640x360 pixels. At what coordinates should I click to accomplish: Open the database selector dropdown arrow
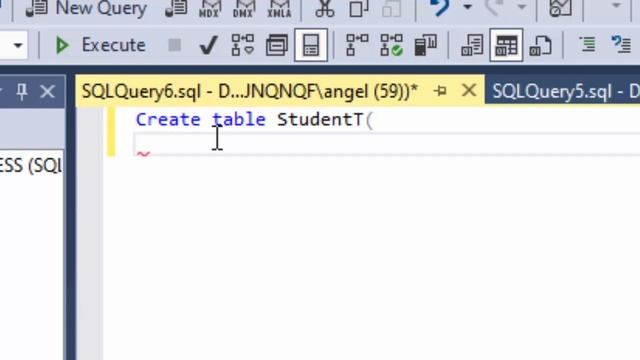click(18, 45)
